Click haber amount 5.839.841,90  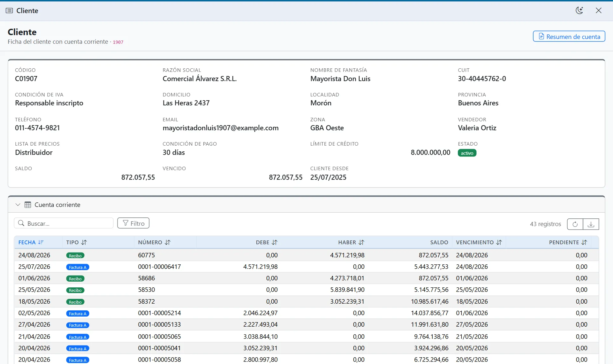pos(347,290)
